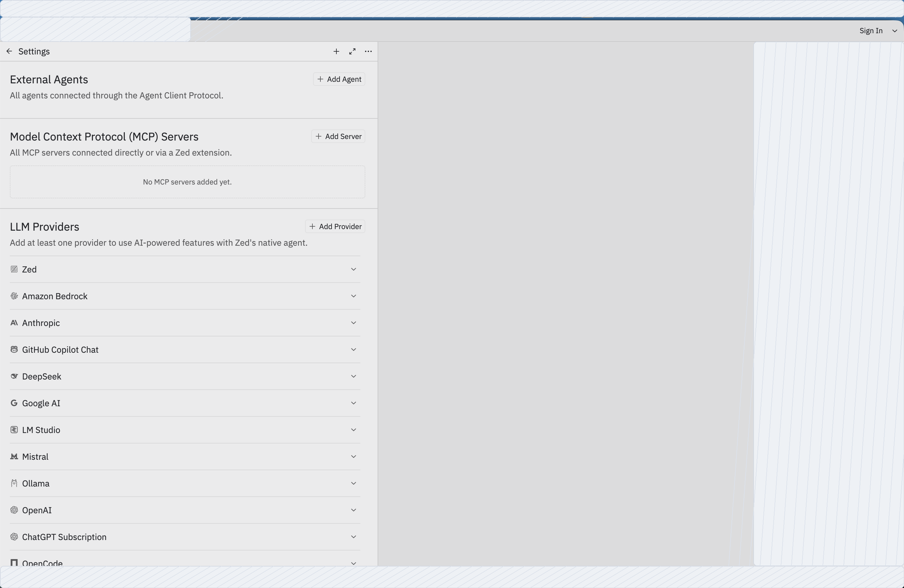Click the External Agents heading
This screenshot has width=904, height=588.
click(x=49, y=79)
